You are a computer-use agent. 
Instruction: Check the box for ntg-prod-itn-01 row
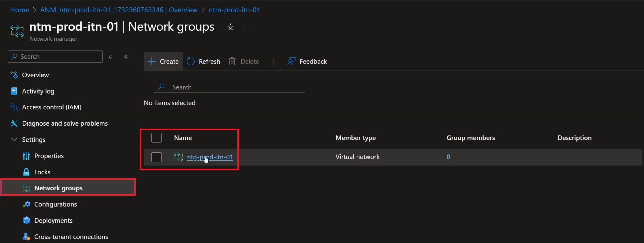coord(156,157)
